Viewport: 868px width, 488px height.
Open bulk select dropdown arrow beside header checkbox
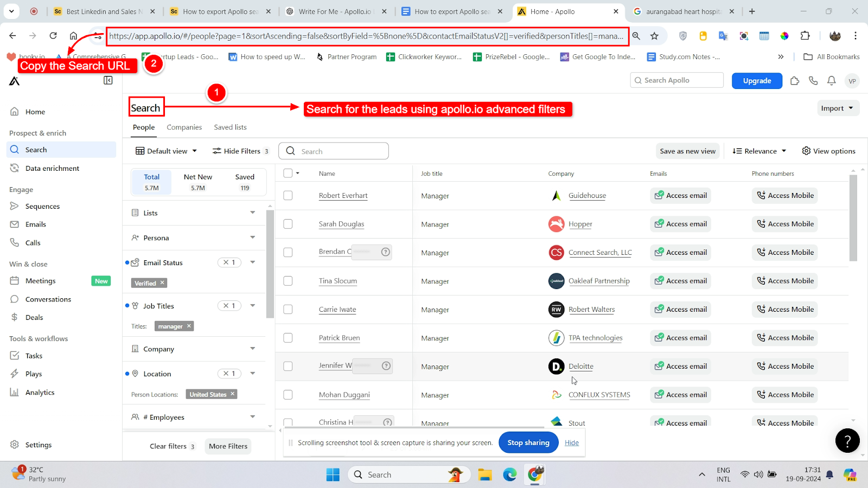[298, 173]
